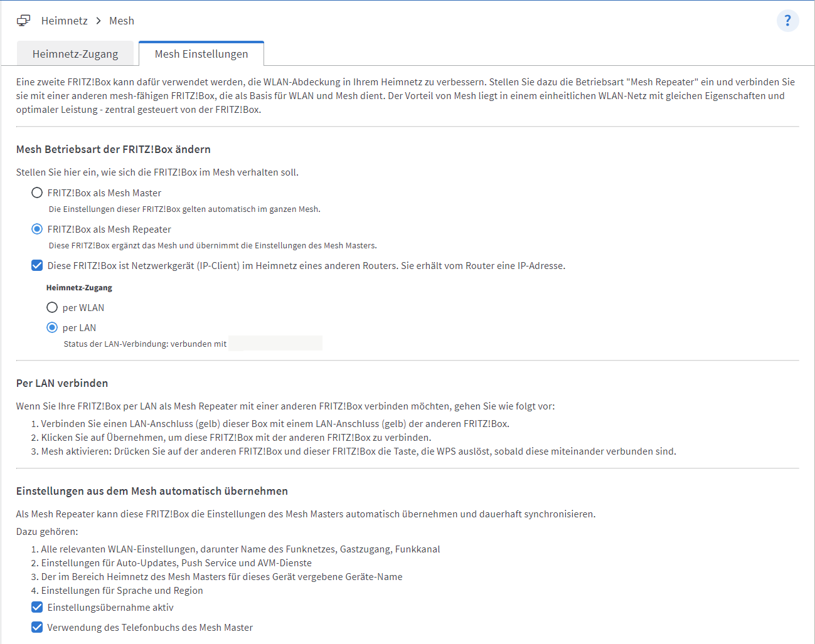Click 'Dazu gehören:' text line
This screenshot has width=815, height=644.
pyautogui.click(x=47, y=532)
